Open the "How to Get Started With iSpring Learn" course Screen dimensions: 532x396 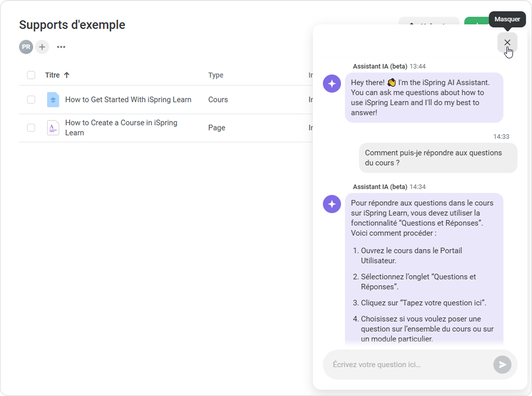coord(128,99)
